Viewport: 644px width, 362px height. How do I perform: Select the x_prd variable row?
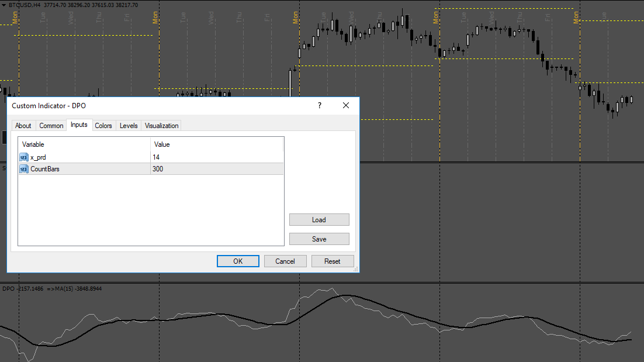point(151,157)
